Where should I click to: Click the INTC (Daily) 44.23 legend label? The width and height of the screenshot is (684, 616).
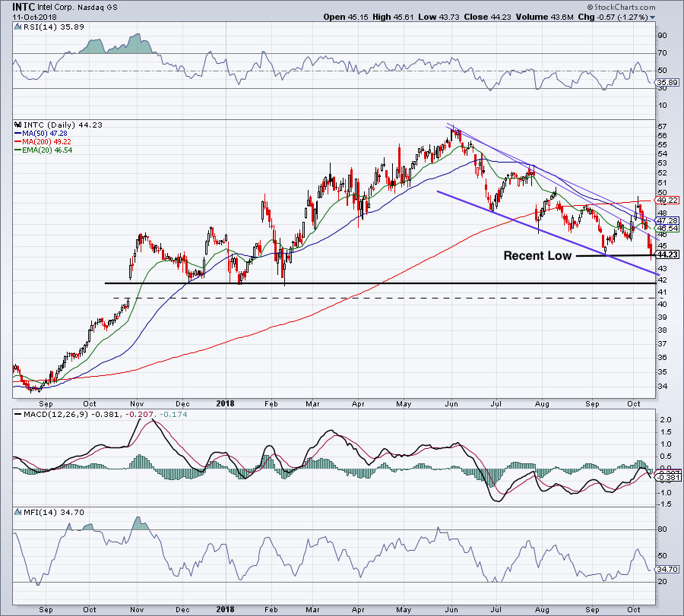(x=63, y=125)
